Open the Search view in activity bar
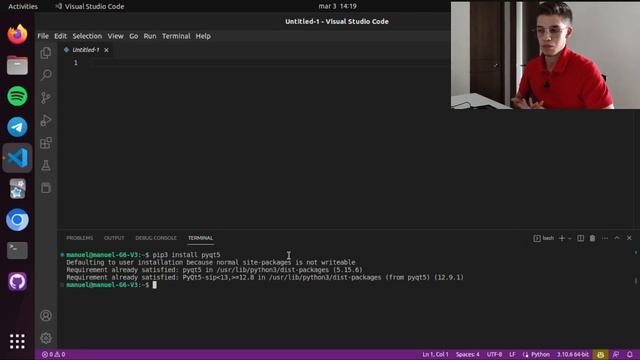640x360 pixels. [x=46, y=75]
